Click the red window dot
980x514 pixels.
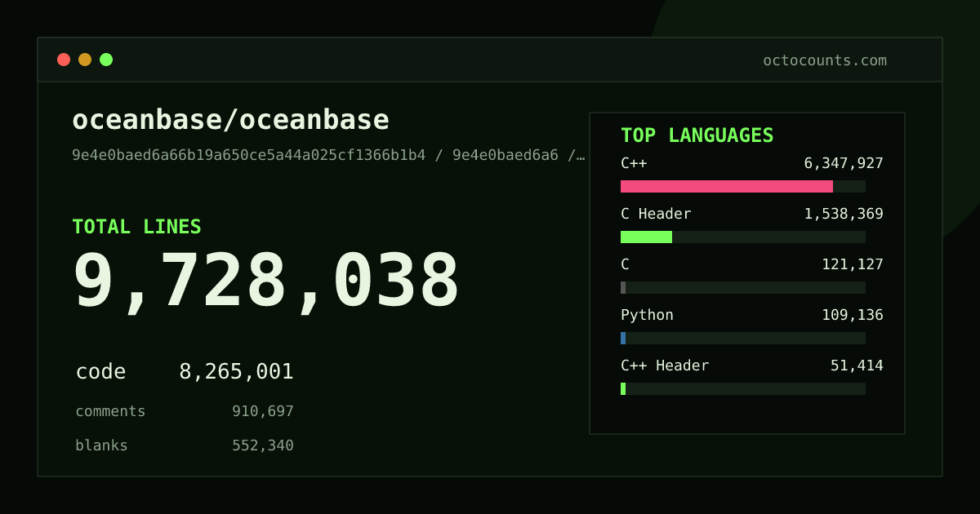tap(64, 60)
